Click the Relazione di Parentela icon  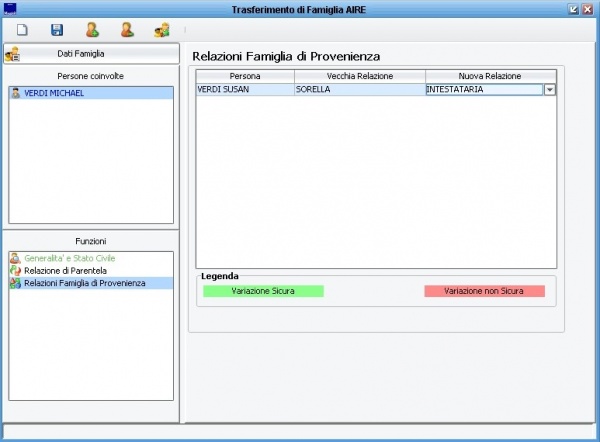(x=15, y=271)
